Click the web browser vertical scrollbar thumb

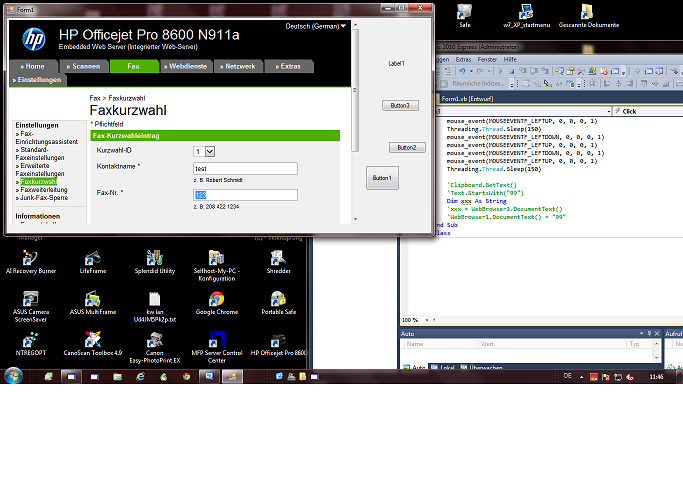click(x=355, y=90)
